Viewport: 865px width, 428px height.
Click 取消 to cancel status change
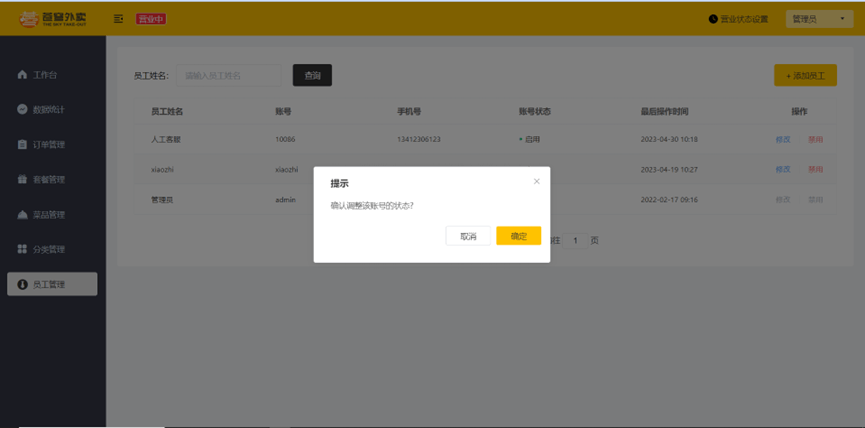pos(468,236)
